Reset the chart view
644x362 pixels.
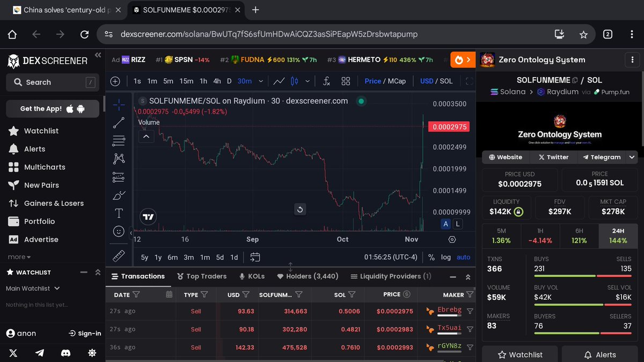pyautogui.click(x=300, y=209)
